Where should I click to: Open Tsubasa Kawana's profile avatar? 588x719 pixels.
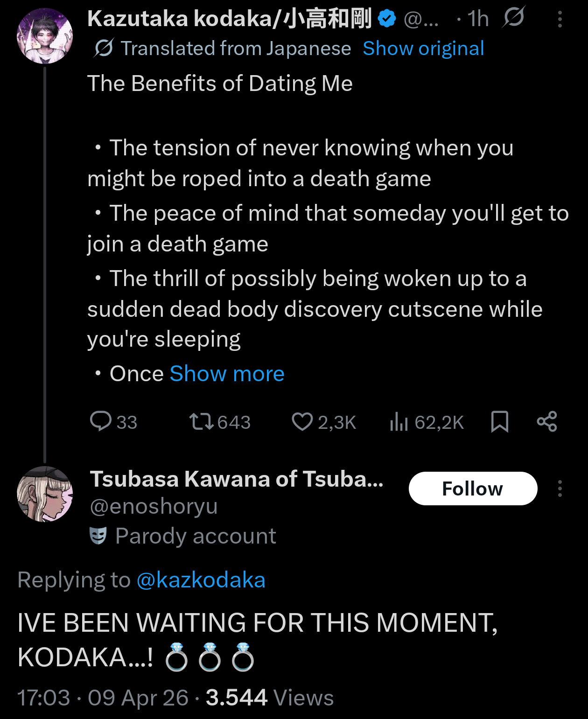tap(45, 494)
